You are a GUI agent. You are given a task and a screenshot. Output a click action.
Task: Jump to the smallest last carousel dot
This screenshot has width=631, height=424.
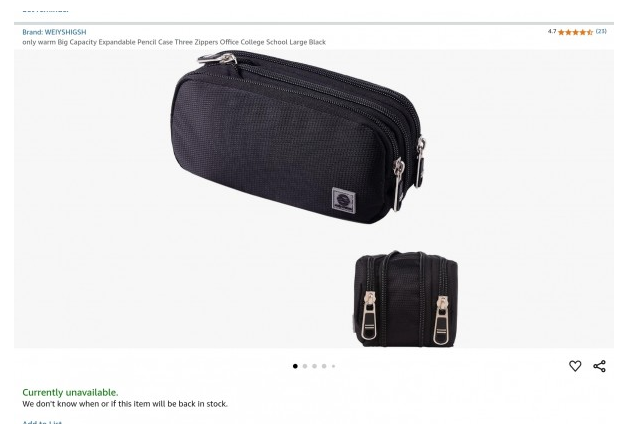(333, 366)
